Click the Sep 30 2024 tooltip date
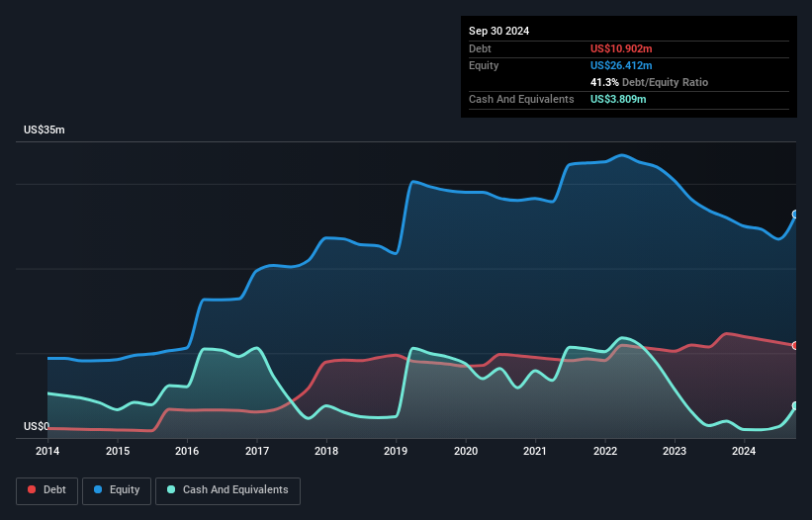This screenshot has width=812, height=520. click(498, 31)
